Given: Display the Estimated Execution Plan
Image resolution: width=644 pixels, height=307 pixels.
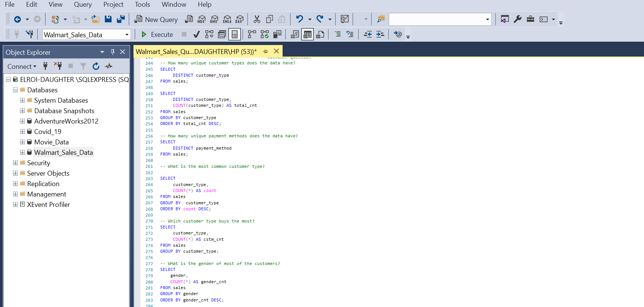Looking at the screenshot, I should click(x=209, y=35).
